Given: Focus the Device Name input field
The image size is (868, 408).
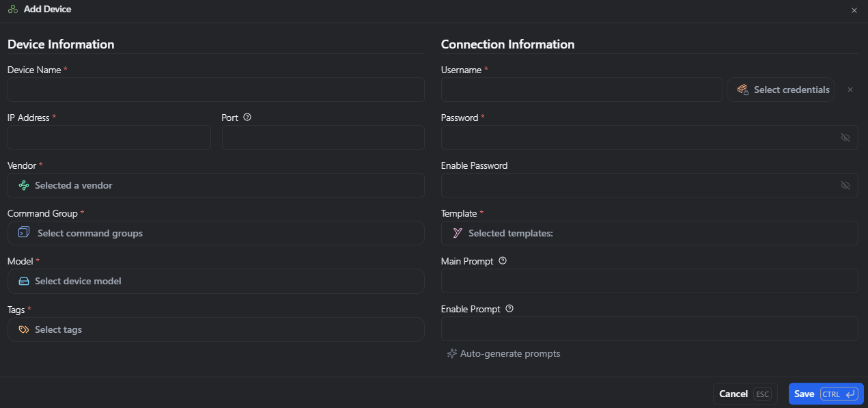Looking at the screenshot, I should tap(216, 90).
